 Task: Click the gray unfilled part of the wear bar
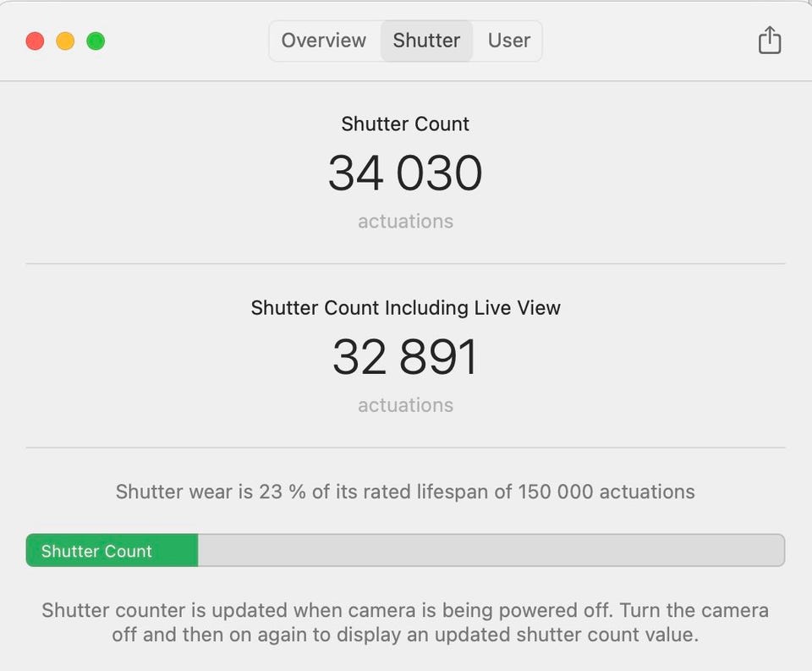(491, 550)
